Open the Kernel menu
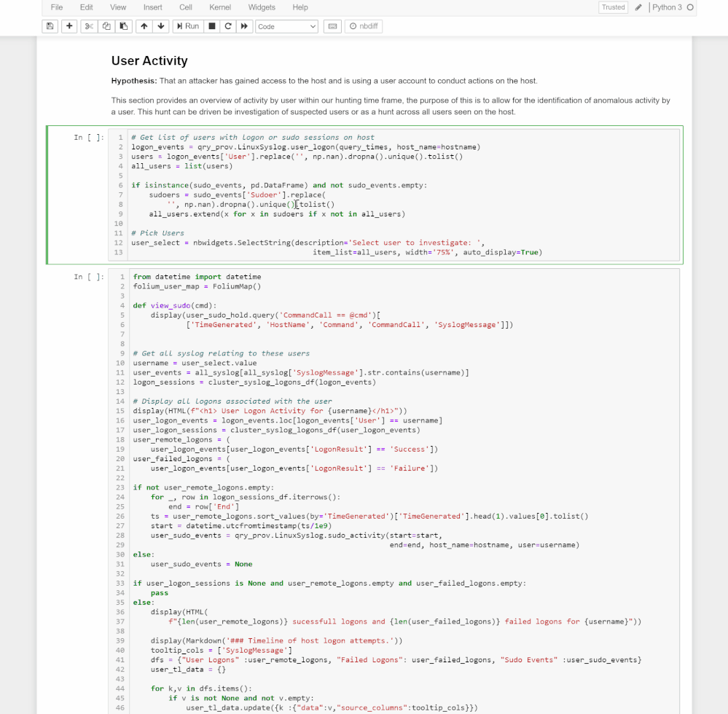Viewport: 728px width, 714px height. [220, 7]
